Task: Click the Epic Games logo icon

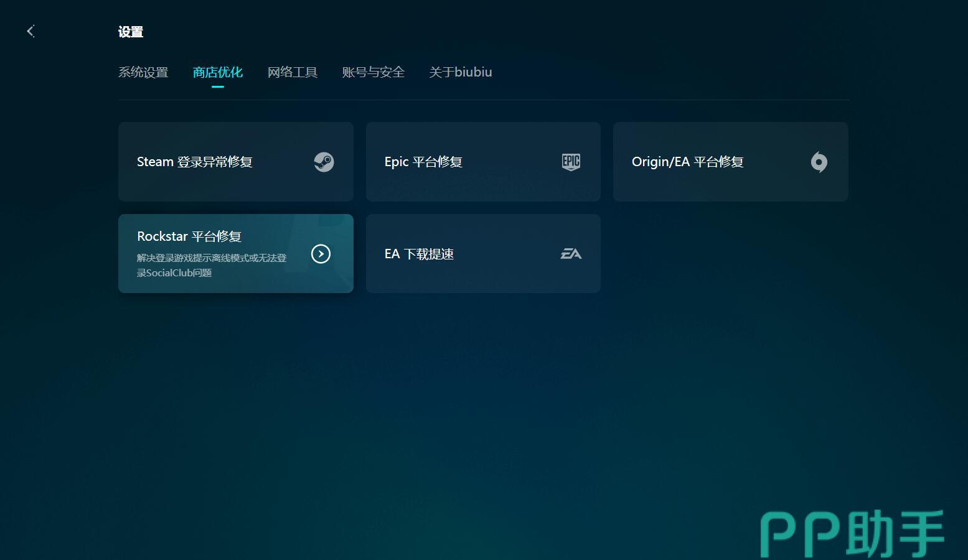Action: click(571, 162)
